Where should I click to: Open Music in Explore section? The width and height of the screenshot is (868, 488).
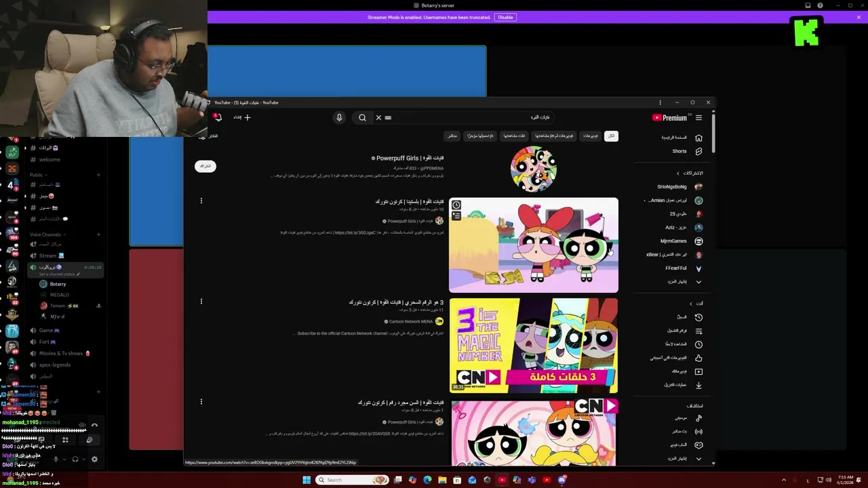click(x=688, y=418)
